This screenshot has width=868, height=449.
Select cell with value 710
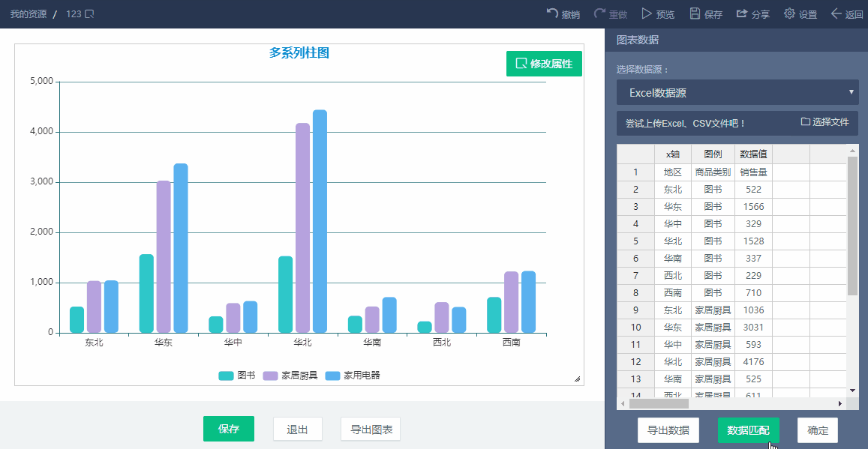753,292
